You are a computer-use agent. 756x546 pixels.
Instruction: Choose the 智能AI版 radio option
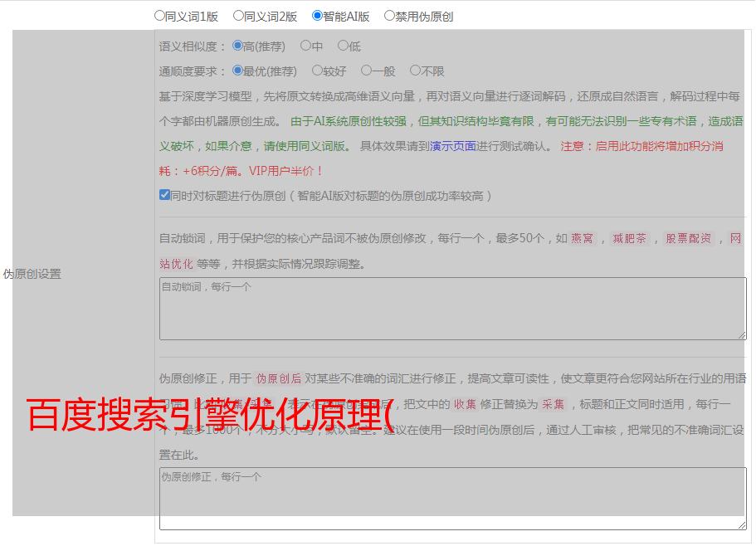[x=317, y=16]
